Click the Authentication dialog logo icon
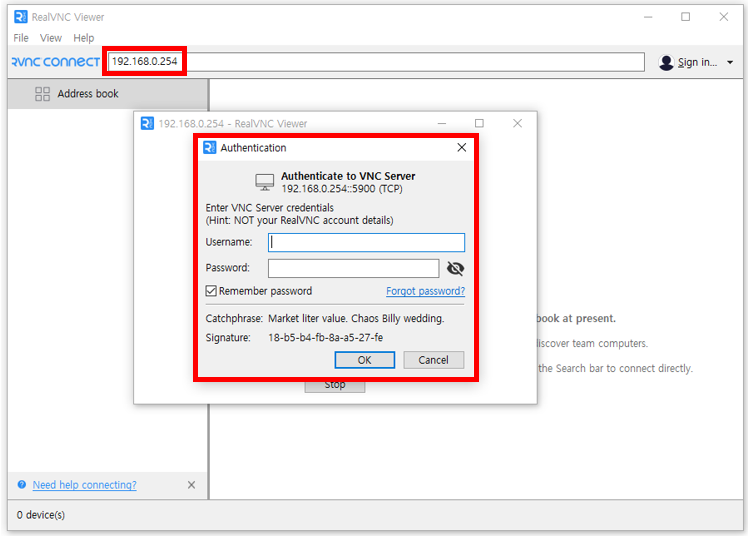The image size is (751, 537). coord(210,148)
